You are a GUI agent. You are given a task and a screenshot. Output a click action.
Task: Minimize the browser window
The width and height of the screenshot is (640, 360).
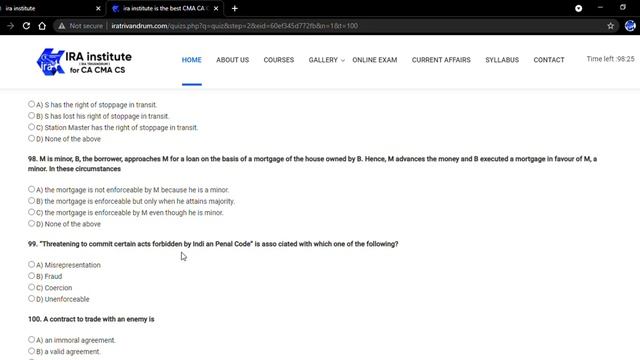tap(600, 8)
